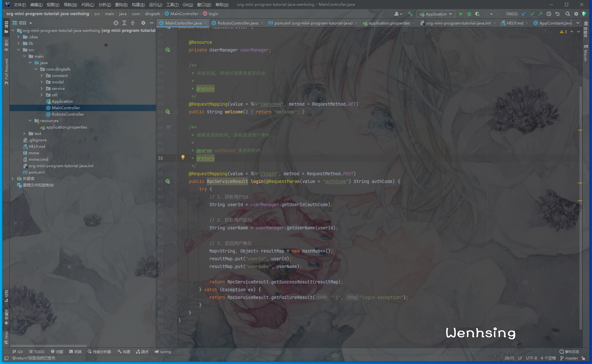
Task: Click the UTF-8 encoding in status bar
Action: (x=531, y=358)
